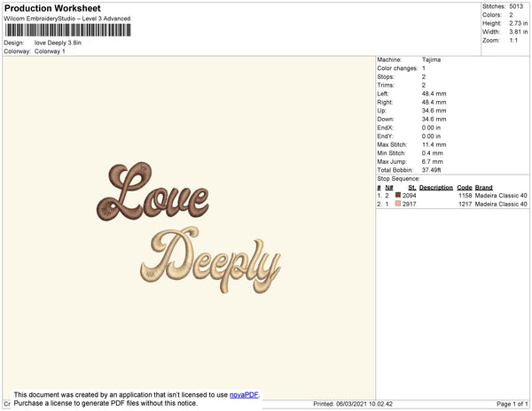The width and height of the screenshot is (532, 411).
Task: Click the 'Brand' column header
Action: coord(484,188)
